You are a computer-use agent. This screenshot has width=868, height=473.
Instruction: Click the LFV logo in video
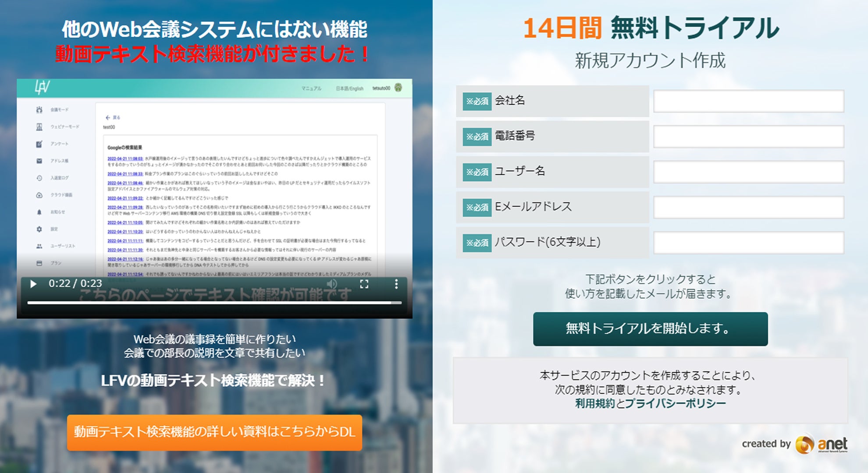point(42,87)
